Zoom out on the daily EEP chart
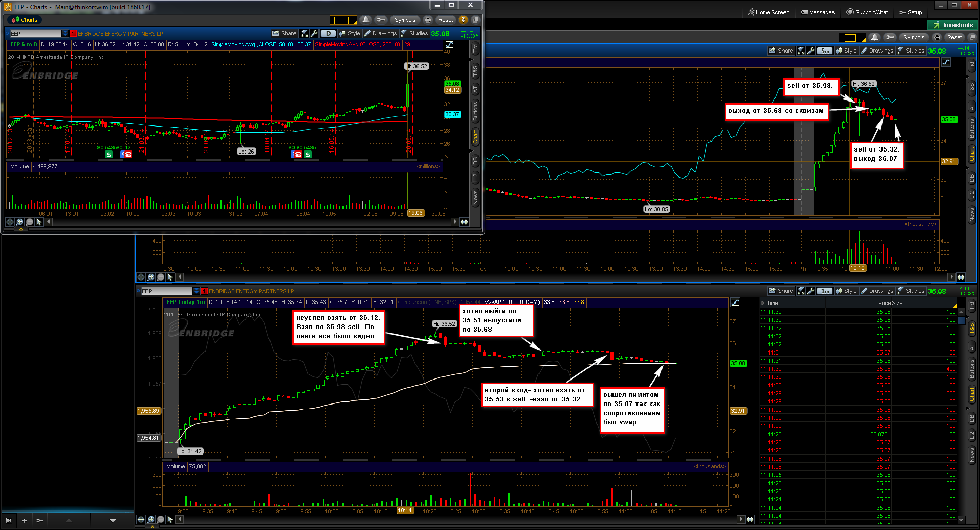Viewport: 980px width, 530px height. pos(30,222)
